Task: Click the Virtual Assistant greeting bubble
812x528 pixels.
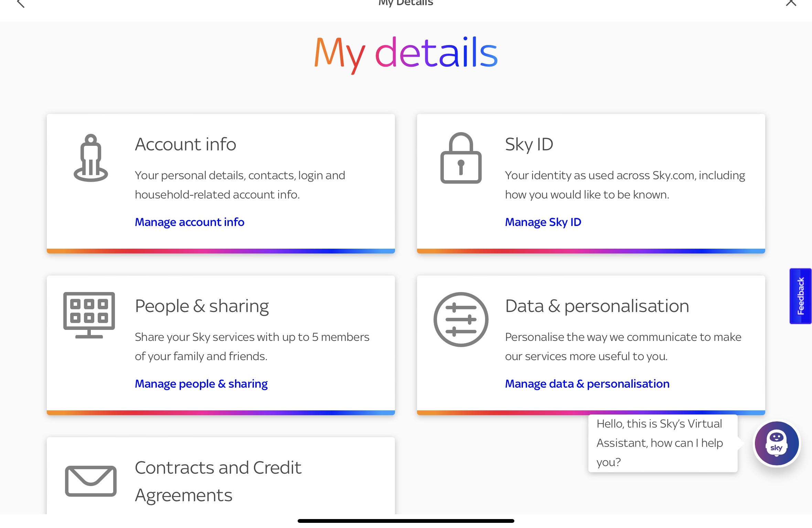Action: pyautogui.click(x=663, y=443)
